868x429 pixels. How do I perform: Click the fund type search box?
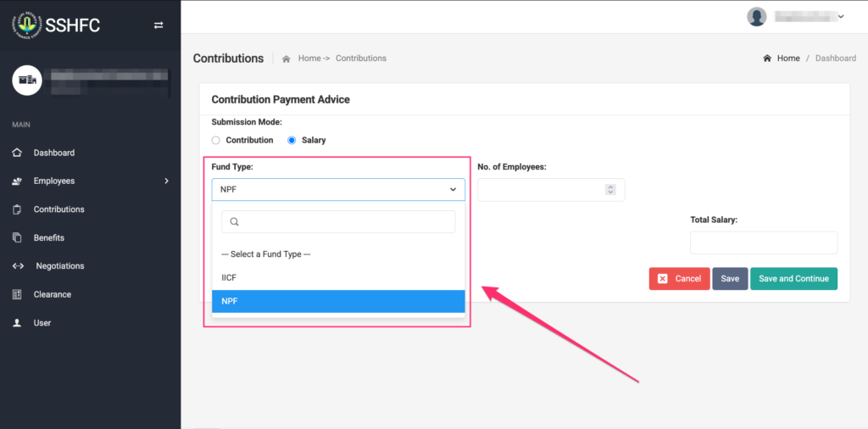pyautogui.click(x=337, y=222)
